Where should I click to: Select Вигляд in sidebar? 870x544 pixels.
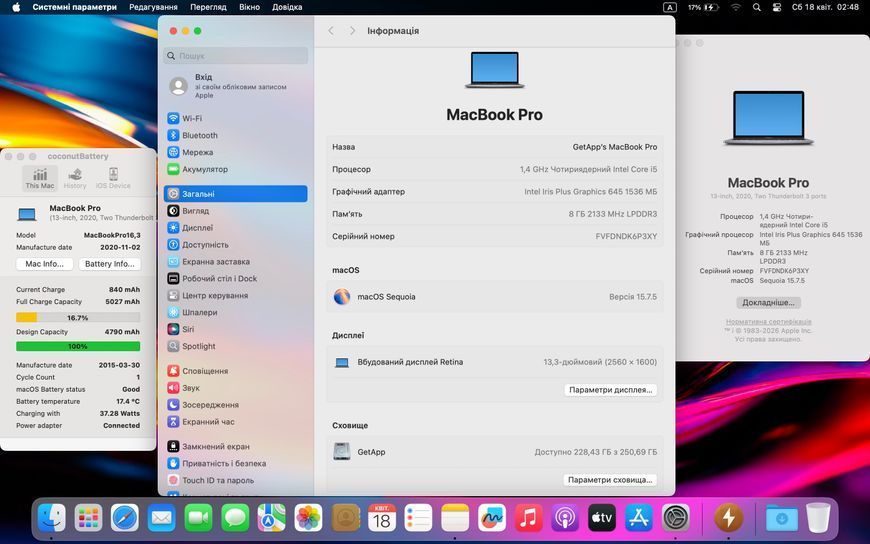pyautogui.click(x=195, y=211)
